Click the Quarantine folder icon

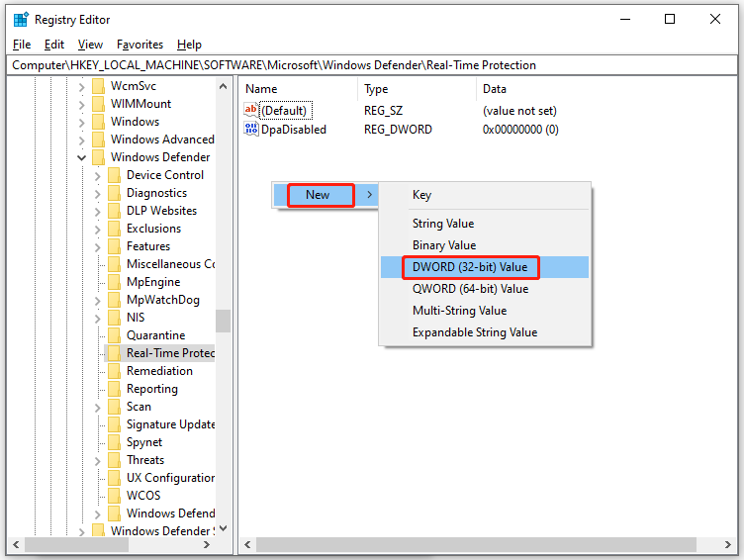[x=115, y=335]
